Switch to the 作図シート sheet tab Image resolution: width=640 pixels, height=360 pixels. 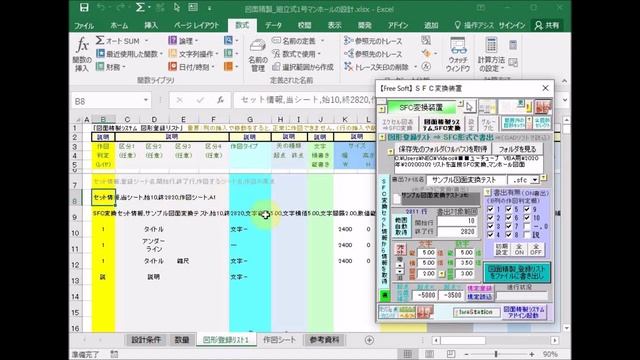click(x=279, y=340)
